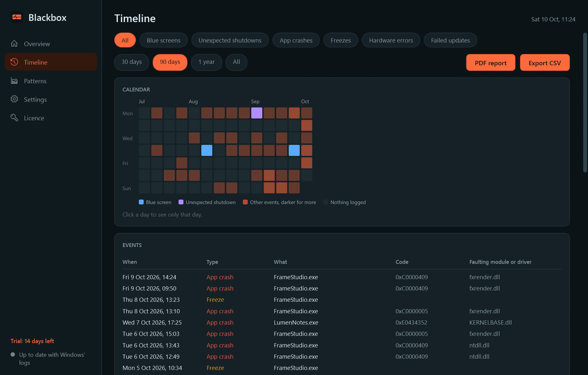
Task: Click the Tue 6 Oct 2026, 13:43 row
Action: [x=342, y=345]
